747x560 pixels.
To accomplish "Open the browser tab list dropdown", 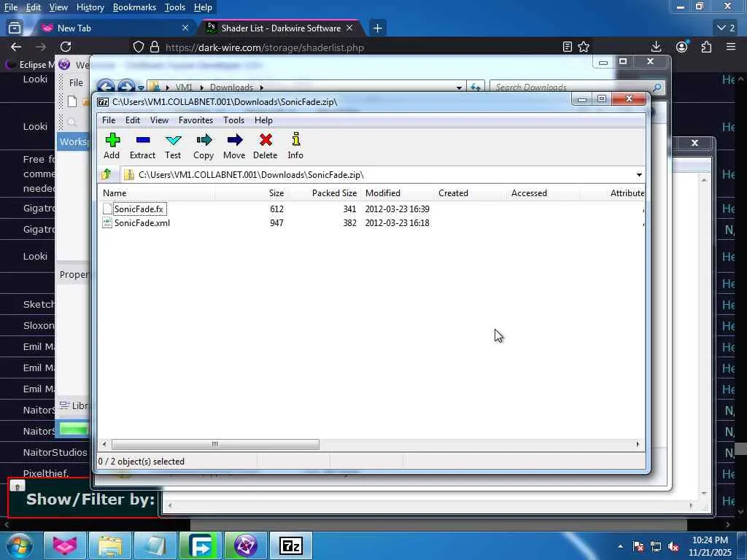I will pos(726,28).
